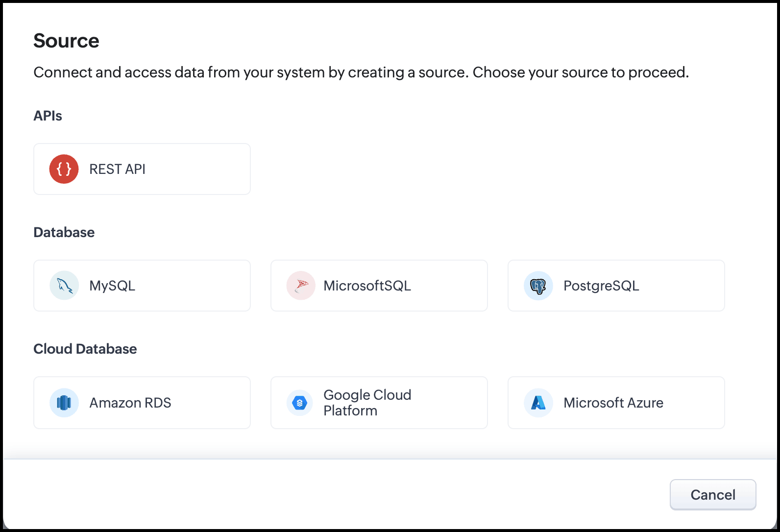Click the Microsoft Azure logo icon
780x532 pixels.
[538, 403]
